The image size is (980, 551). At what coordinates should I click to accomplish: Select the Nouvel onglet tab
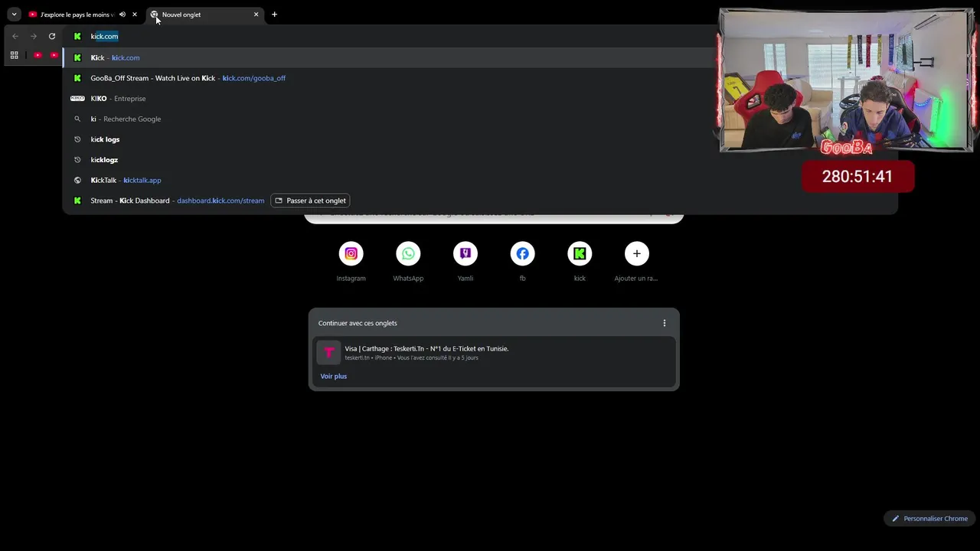204,15
